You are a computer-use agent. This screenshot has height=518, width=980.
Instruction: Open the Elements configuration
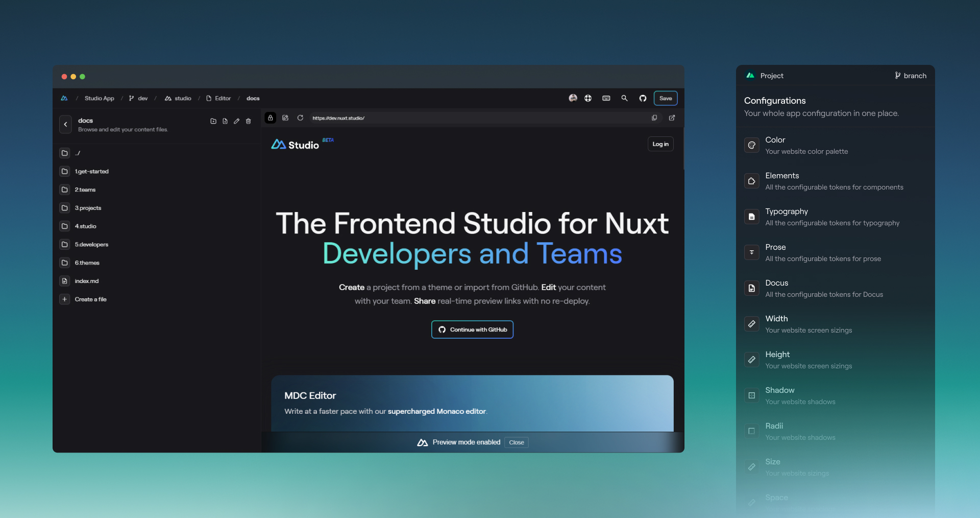coord(836,181)
